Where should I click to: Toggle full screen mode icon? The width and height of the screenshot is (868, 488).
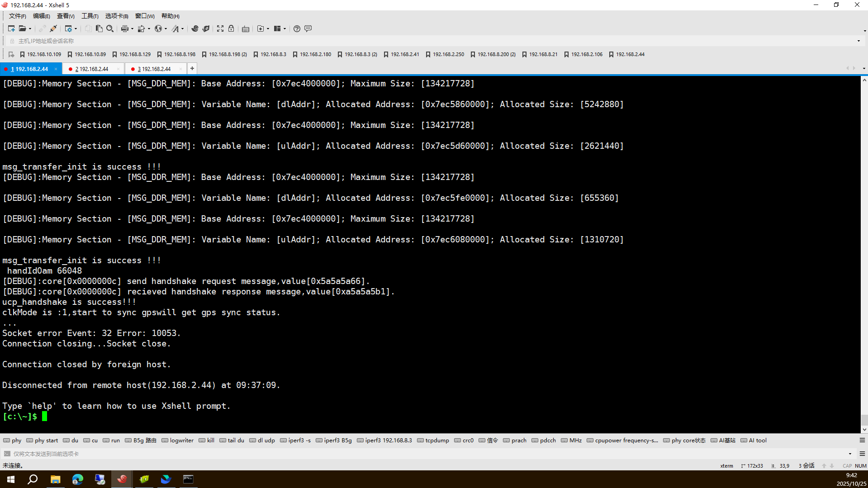click(x=220, y=28)
